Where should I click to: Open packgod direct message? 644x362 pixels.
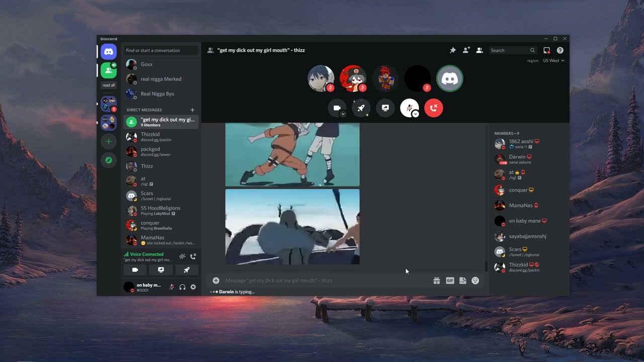161,151
